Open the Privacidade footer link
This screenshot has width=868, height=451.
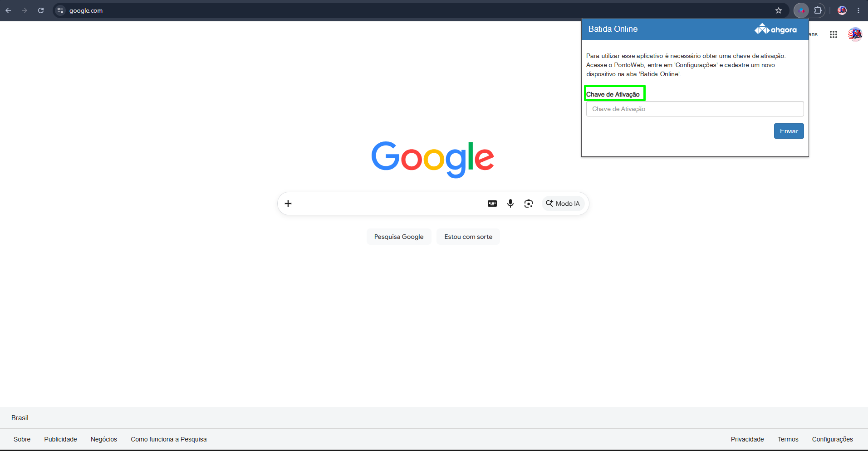pyautogui.click(x=747, y=439)
